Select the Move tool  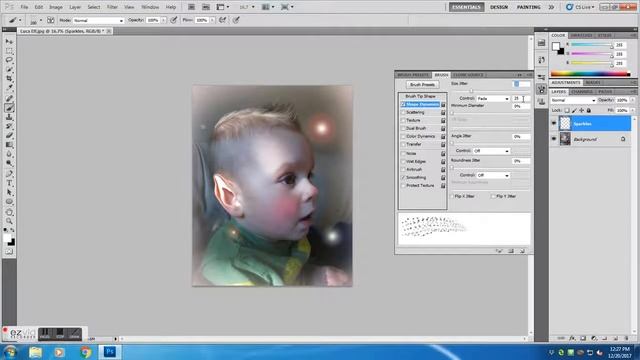(x=9, y=42)
